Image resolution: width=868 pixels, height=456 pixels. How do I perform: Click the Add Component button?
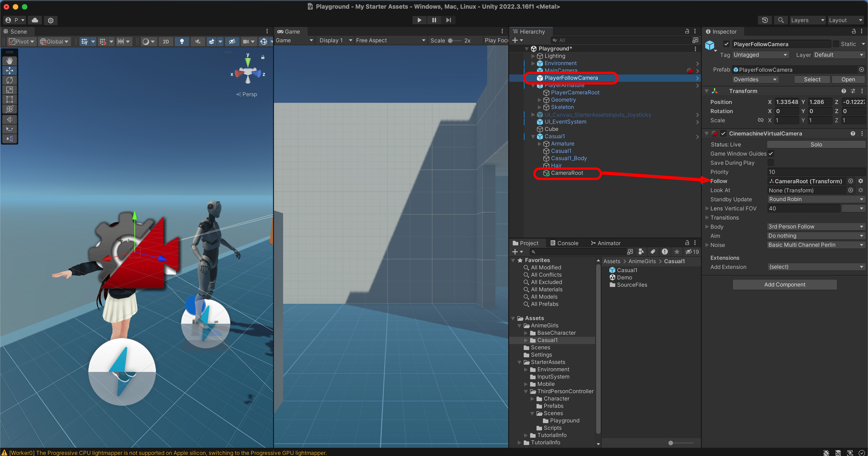(784, 285)
